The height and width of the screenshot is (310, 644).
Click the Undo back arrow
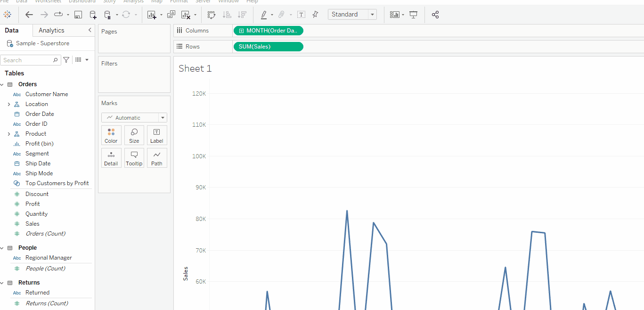[29, 15]
